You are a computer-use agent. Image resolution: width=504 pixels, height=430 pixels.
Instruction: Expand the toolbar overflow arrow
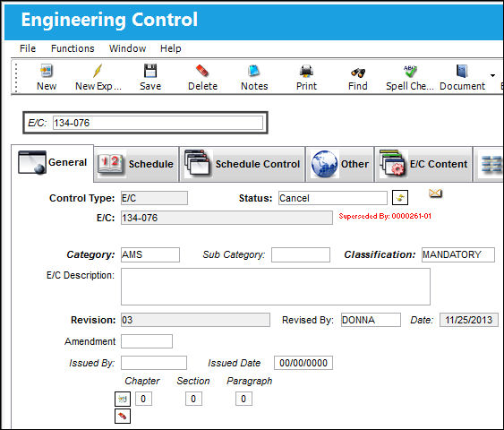coord(492,76)
